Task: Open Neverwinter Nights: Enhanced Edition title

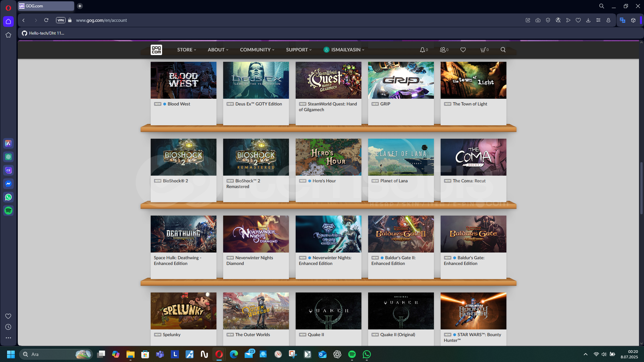Action: pos(325,261)
